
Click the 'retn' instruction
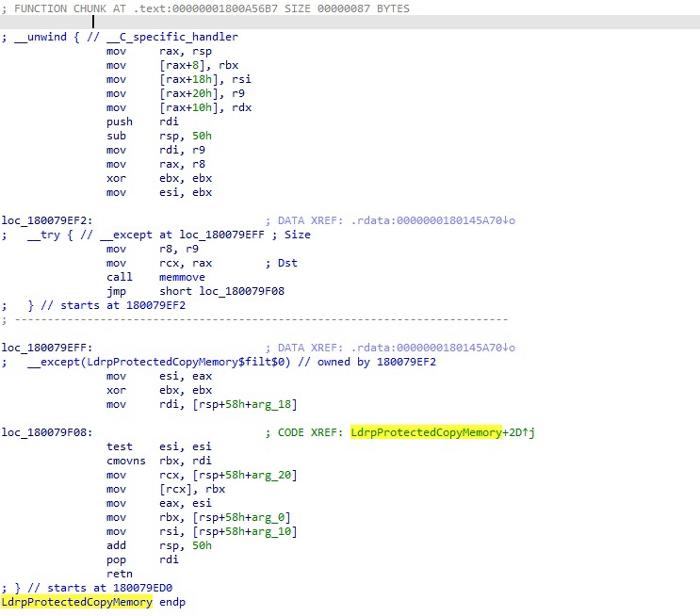point(120,574)
